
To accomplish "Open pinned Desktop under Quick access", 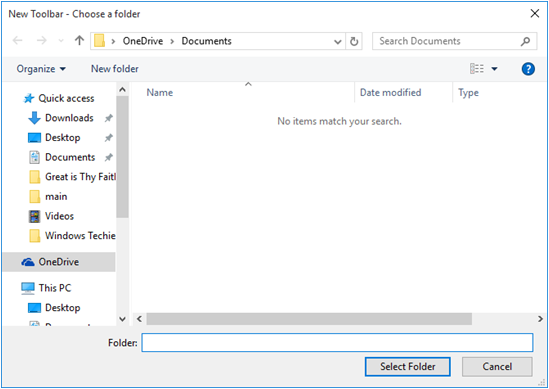I will point(63,138).
